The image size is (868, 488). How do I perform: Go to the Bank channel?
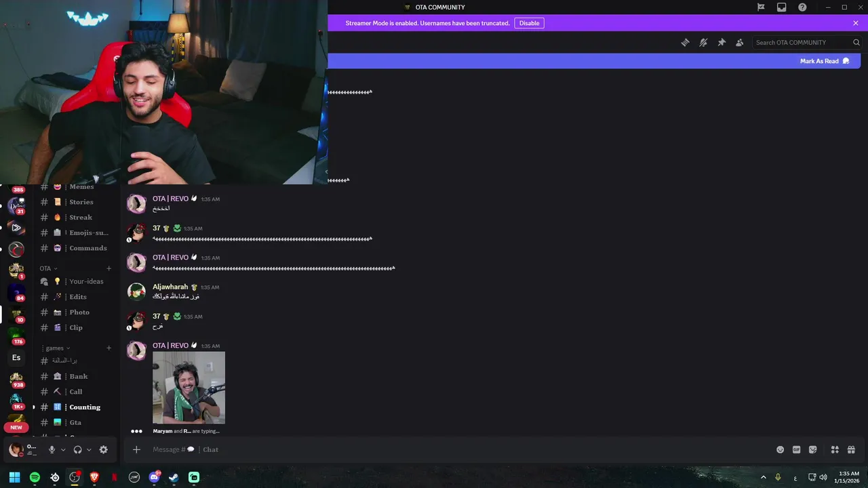point(76,376)
